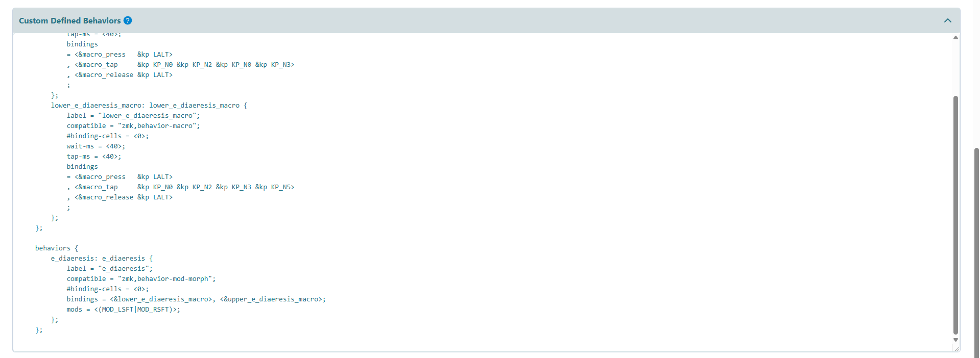Click the text area resize handle
The width and height of the screenshot is (980, 358).
[956, 348]
